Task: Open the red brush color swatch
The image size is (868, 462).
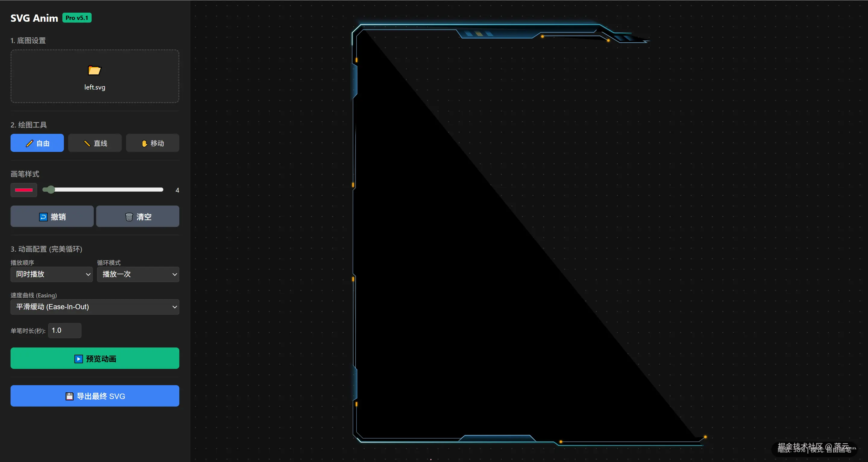Action: click(24, 190)
